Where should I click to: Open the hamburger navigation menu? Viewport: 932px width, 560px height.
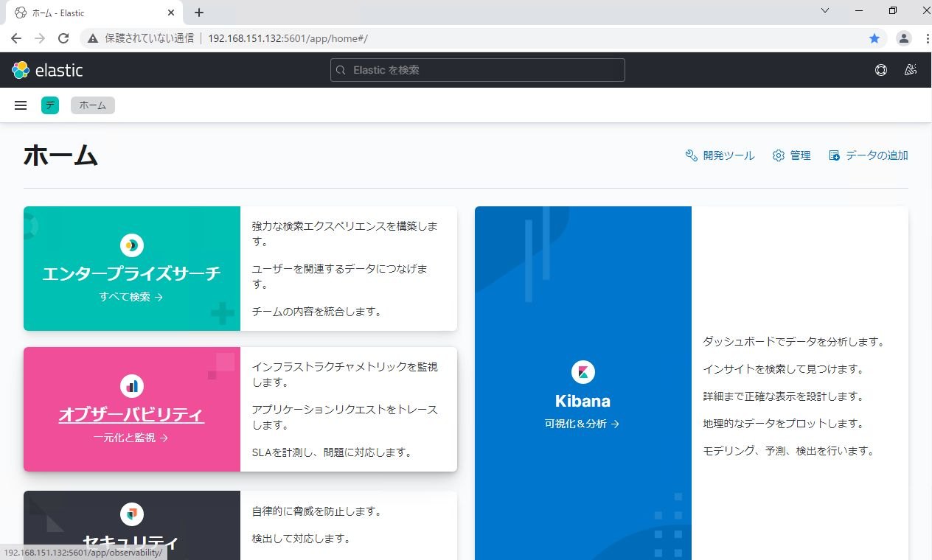21,105
